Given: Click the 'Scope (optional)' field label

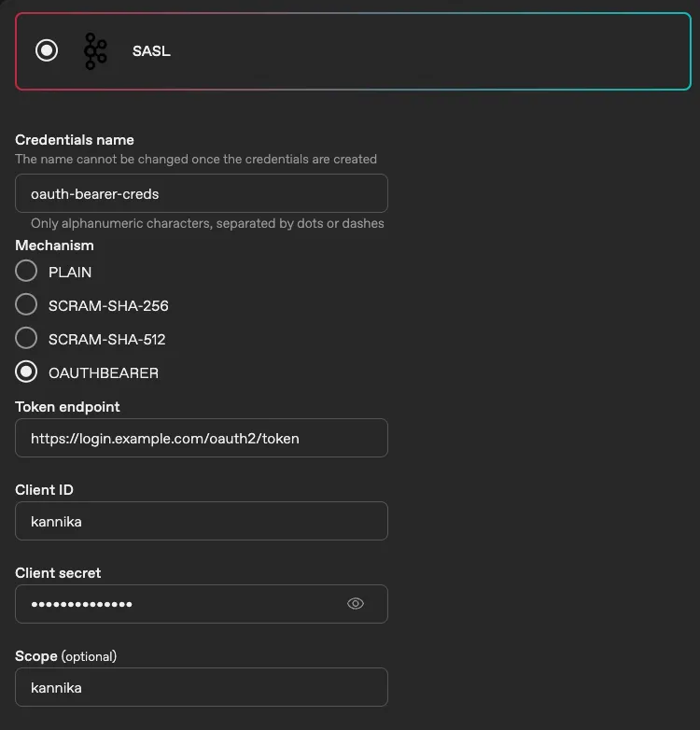Looking at the screenshot, I should click(x=65, y=656).
